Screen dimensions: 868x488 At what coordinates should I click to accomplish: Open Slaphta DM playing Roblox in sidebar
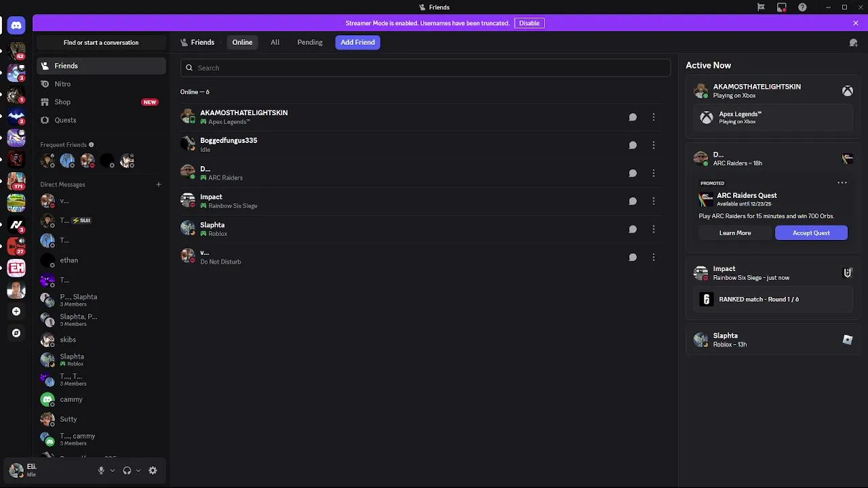(x=101, y=359)
